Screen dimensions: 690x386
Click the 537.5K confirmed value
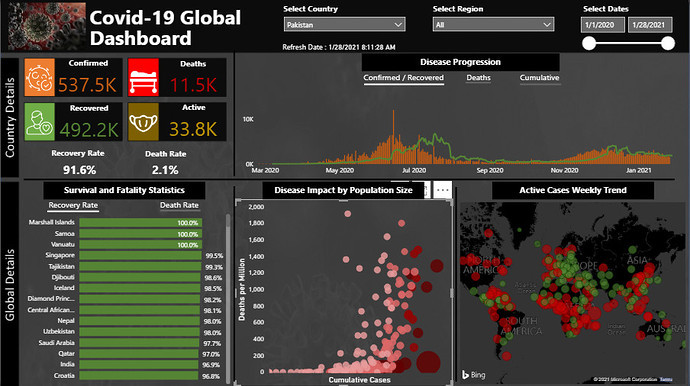coord(87,85)
